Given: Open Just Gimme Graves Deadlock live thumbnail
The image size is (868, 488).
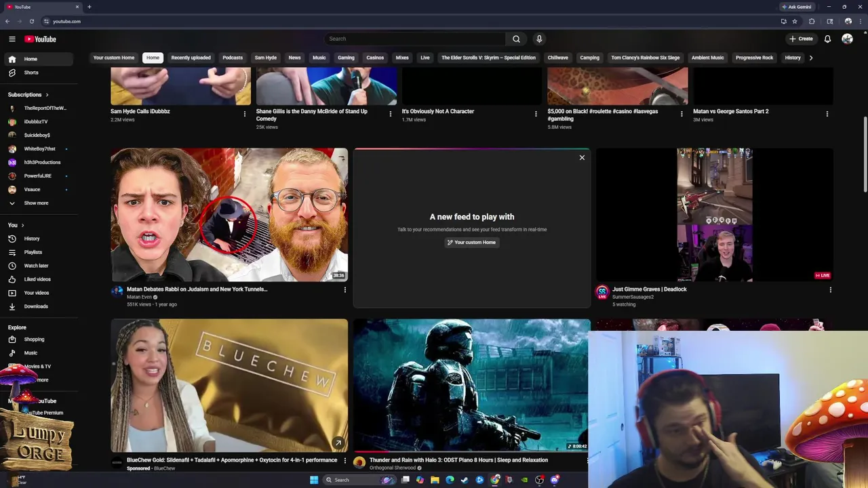Looking at the screenshot, I should [x=714, y=215].
